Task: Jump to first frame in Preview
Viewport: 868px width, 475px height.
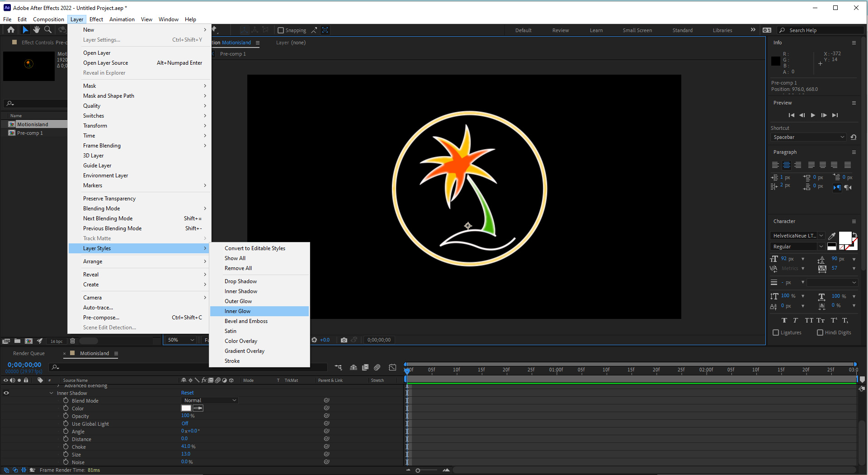Action: (x=791, y=115)
